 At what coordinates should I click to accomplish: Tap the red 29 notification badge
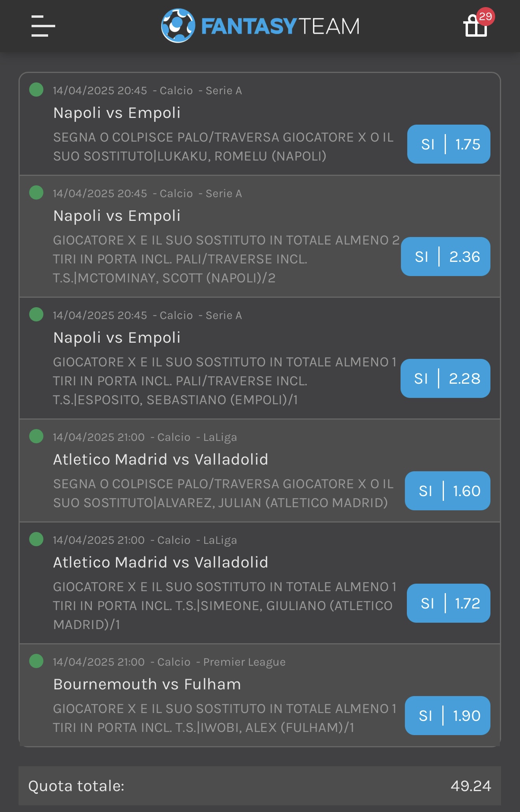pyautogui.click(x=485, y=17)
